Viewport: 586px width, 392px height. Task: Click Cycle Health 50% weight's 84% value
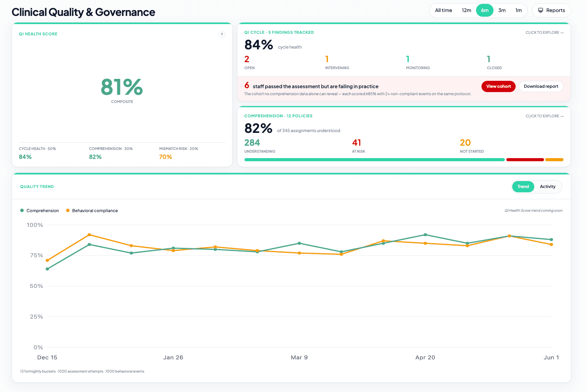[x=25, y=157]
